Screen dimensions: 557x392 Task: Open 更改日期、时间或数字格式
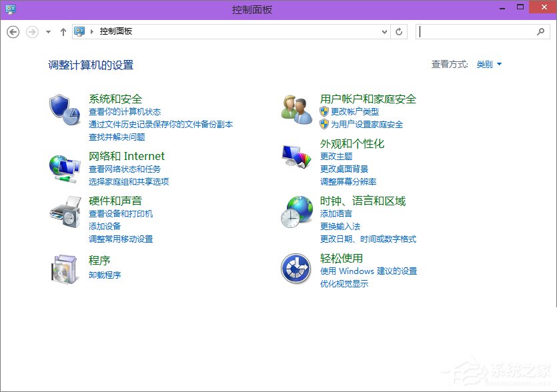click(x=370, y=238)
